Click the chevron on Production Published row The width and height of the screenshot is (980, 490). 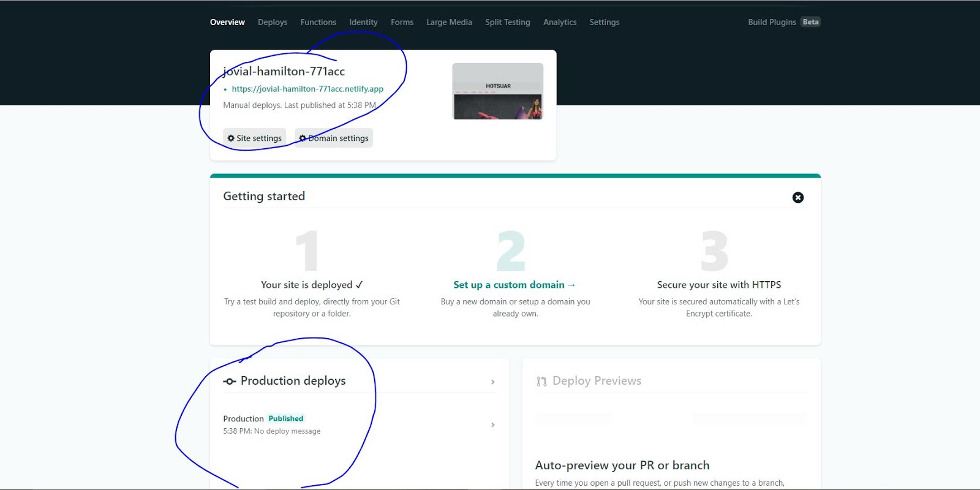493,425
